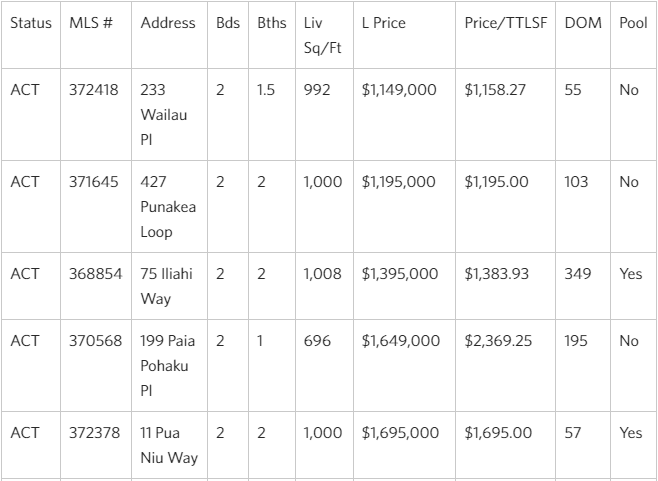Screen dimensions: 658x481
Task: Select the 199 Paia Pohaku Pl address
Action: (x=167, y=366)
